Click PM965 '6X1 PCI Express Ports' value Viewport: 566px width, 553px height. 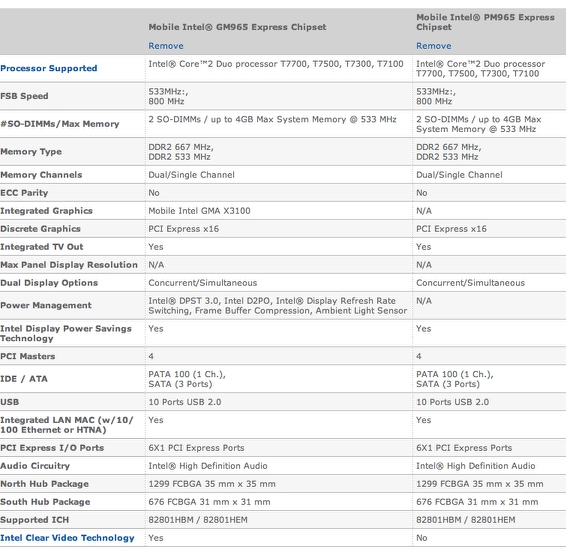[464, 448]
